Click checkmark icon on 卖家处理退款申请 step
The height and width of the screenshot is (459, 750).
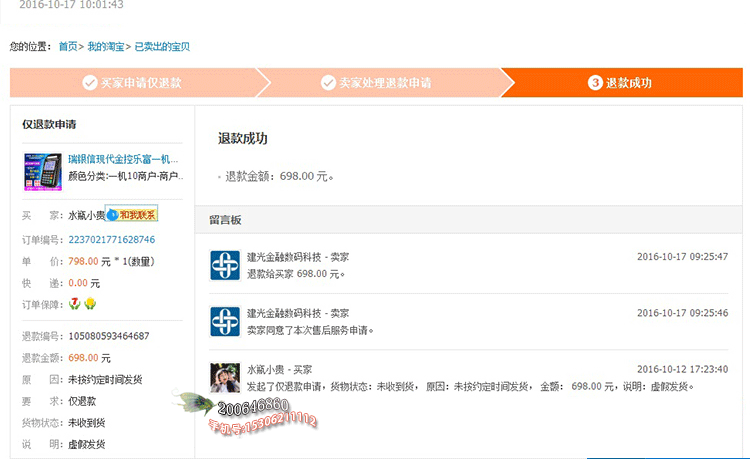328,83
